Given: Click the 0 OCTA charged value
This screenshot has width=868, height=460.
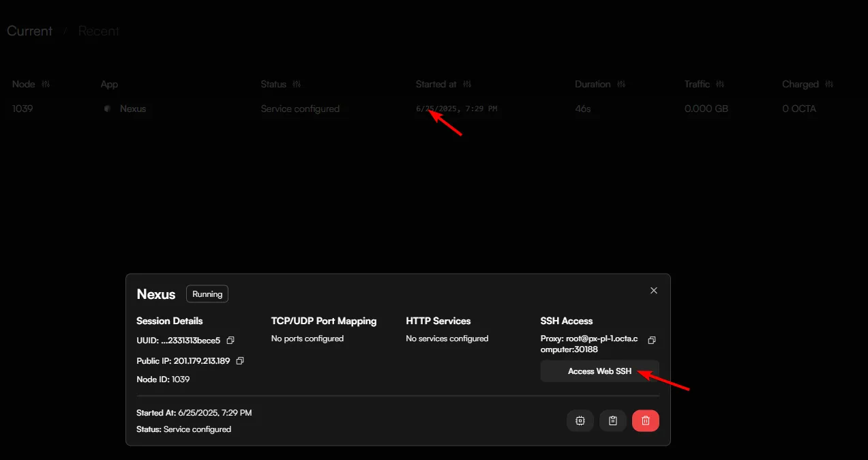Looking at the screenshot, I should (799, 109).
